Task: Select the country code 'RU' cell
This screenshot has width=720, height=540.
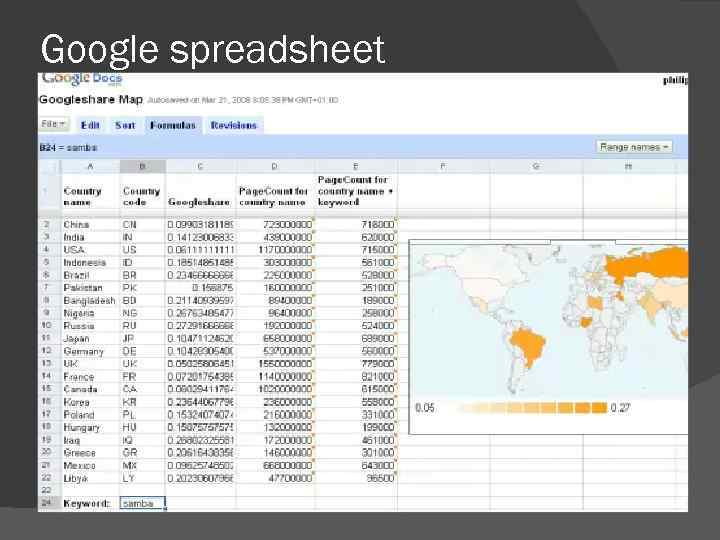Action: coord(142,326)
